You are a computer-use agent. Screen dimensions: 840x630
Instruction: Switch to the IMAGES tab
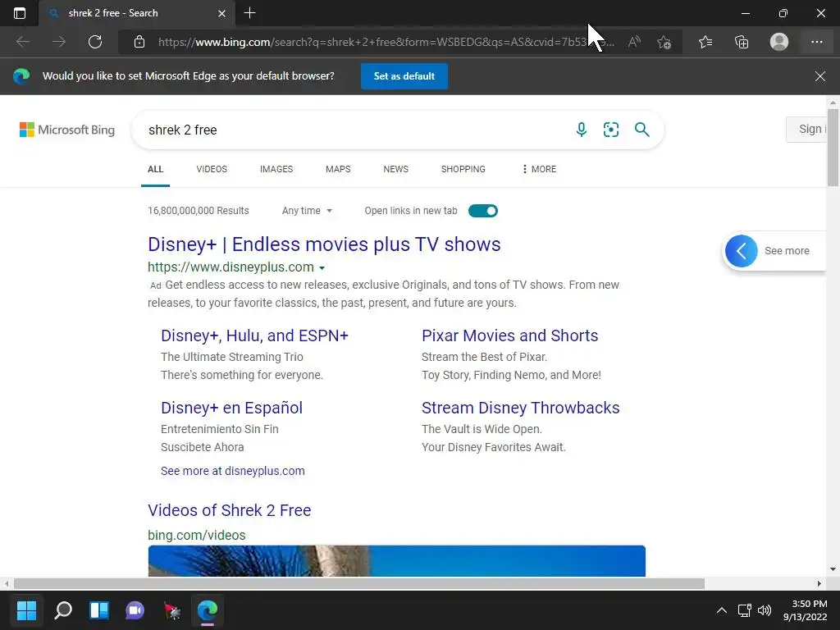[276, 169]
